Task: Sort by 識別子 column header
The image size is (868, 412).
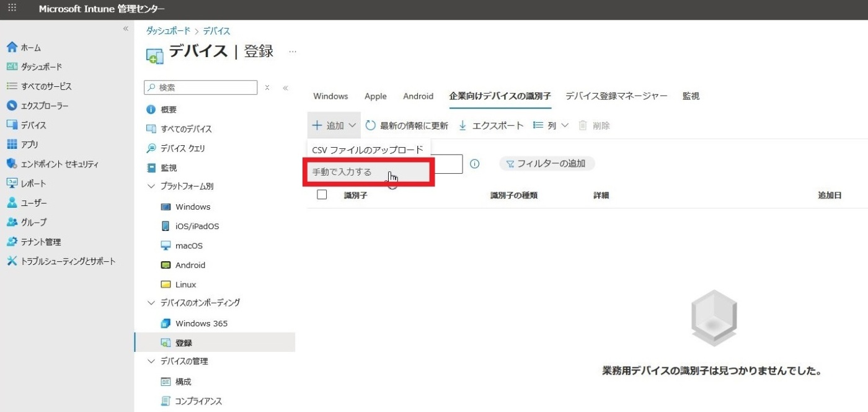Action: pos(355,195)
